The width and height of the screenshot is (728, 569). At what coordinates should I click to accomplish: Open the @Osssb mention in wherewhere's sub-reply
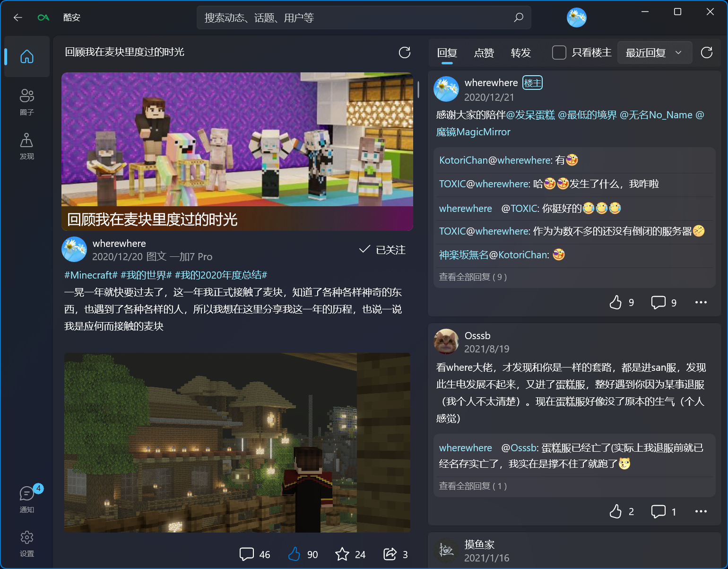coord(519,448)
